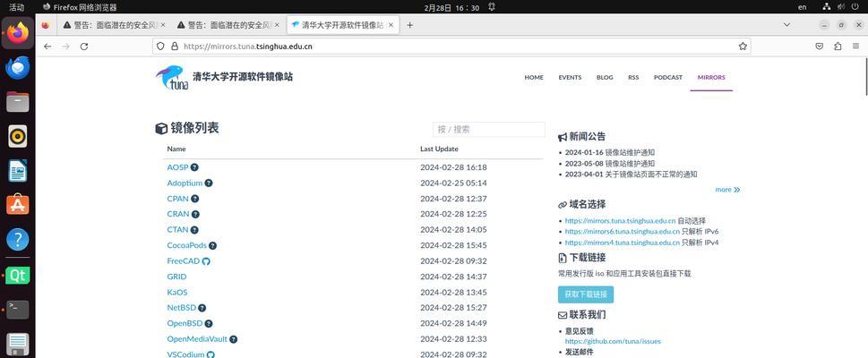Click help icon beside CocoaPods

coord(212,245)
